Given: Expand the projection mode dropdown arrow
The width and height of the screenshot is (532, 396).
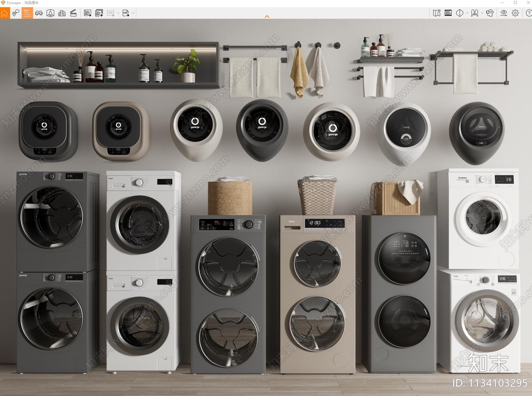Looking at the screenshot, I should (467, 13).
